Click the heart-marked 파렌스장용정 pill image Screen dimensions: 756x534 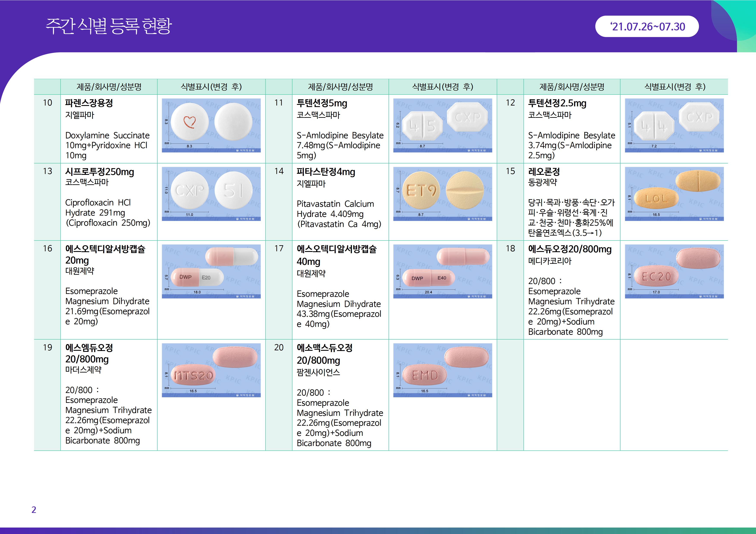pyautogui.click(x=211, y=125)
